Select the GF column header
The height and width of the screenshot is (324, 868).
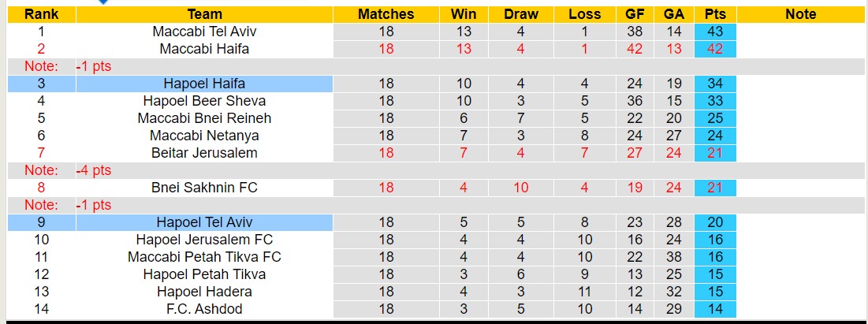(x=635, y=14)
